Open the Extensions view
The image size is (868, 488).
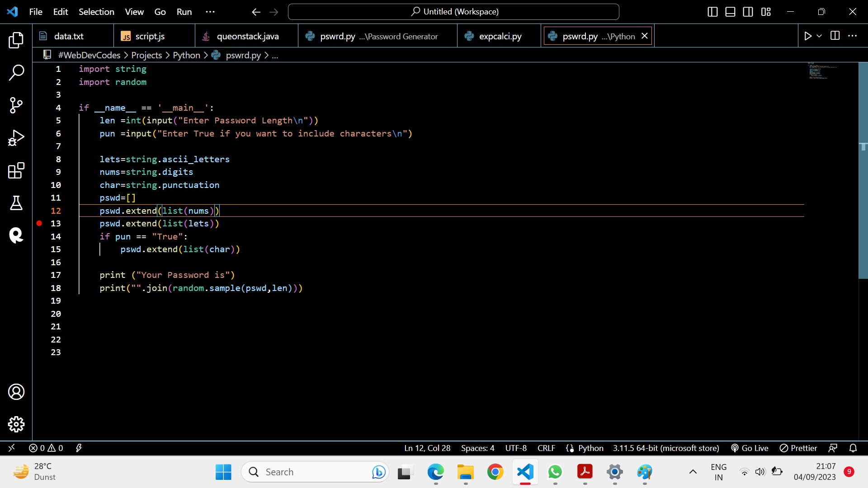coord(16,171)
